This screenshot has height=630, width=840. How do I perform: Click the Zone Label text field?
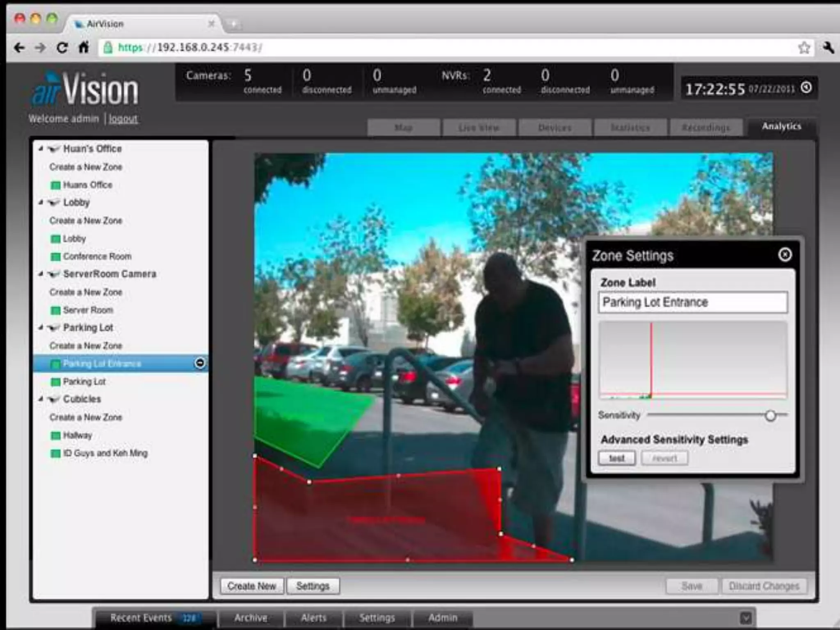click(692, 303)
